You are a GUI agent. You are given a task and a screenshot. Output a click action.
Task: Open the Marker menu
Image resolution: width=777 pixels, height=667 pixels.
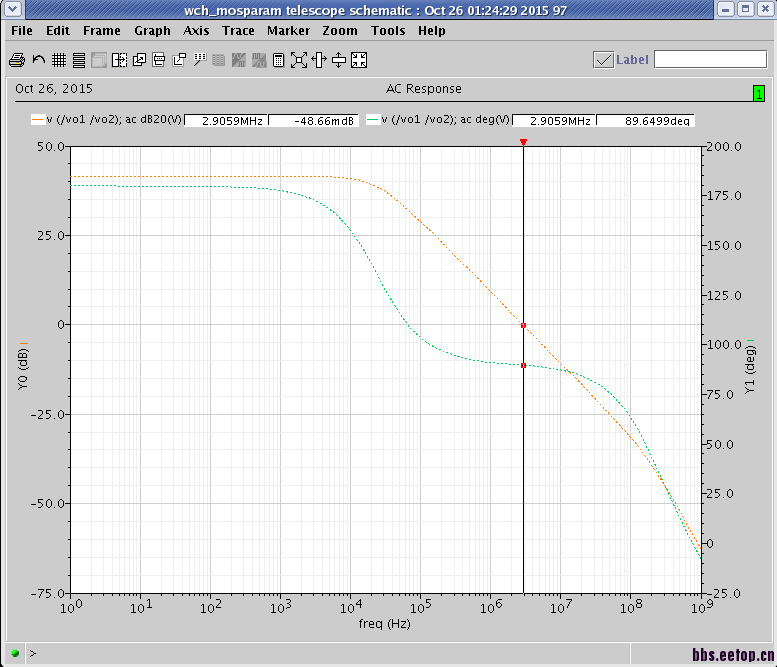click(x=288, y=31)
